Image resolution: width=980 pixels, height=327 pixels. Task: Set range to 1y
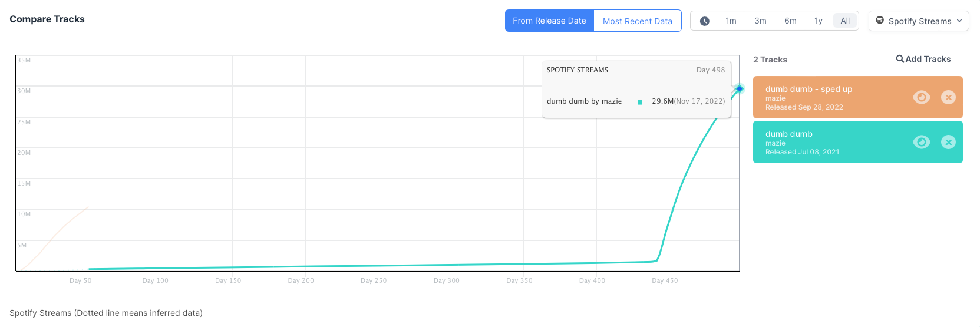(x=818, y=21)
